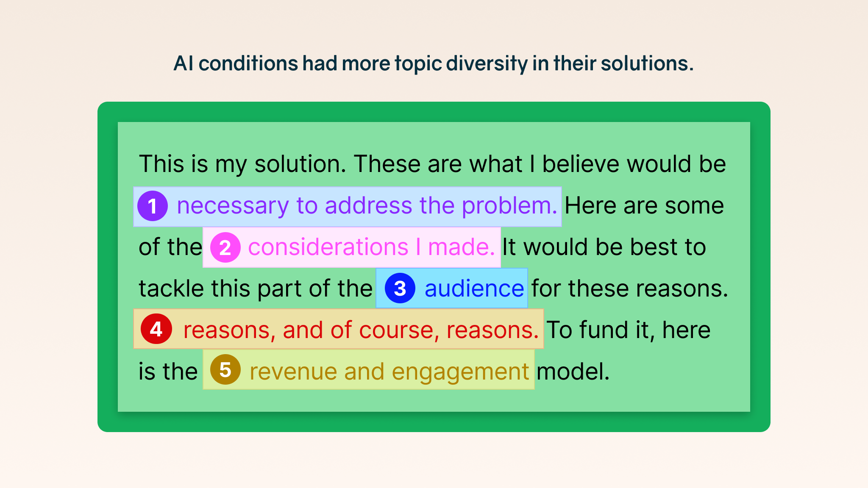Click the text "Here are some"
Screen dimensions: 868x488
click(x=644, y=206)
